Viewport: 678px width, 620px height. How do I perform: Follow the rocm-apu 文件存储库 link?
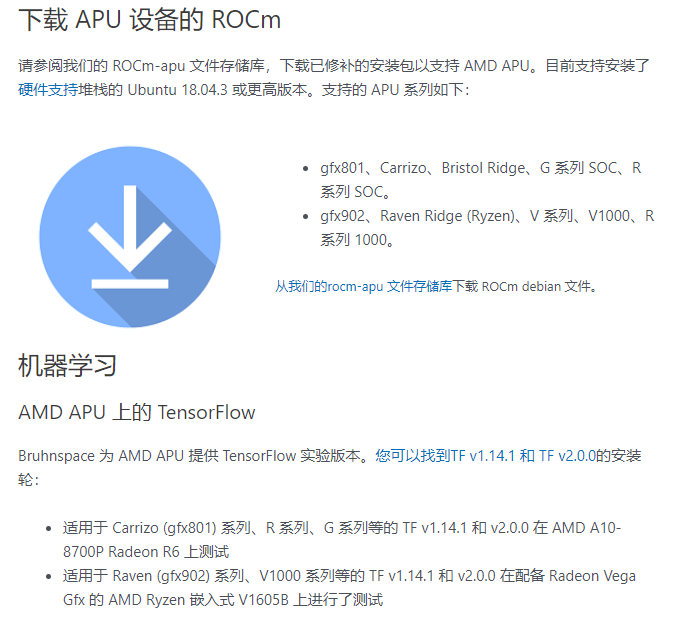(364, 286)
